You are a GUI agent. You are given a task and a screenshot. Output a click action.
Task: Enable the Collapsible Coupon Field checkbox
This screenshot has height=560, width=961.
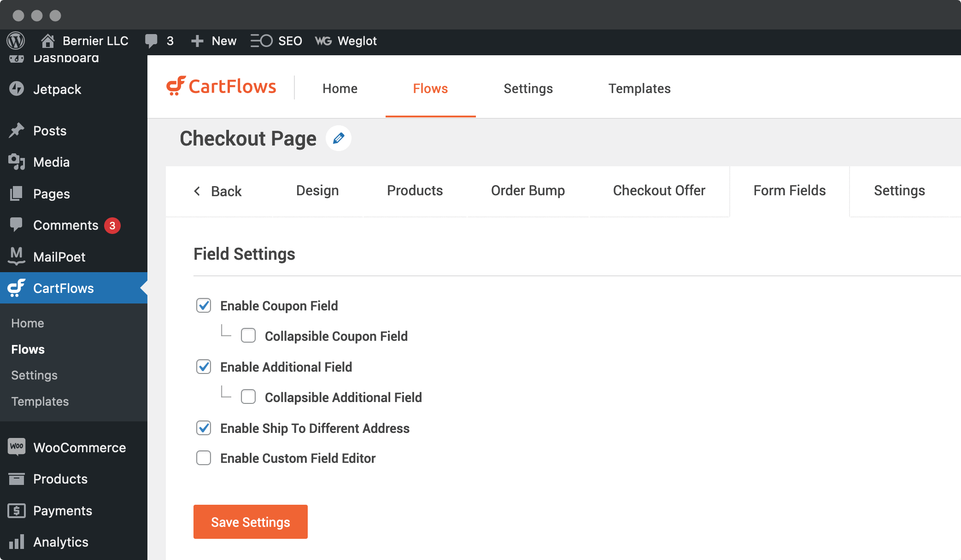(x=248, y=336)
